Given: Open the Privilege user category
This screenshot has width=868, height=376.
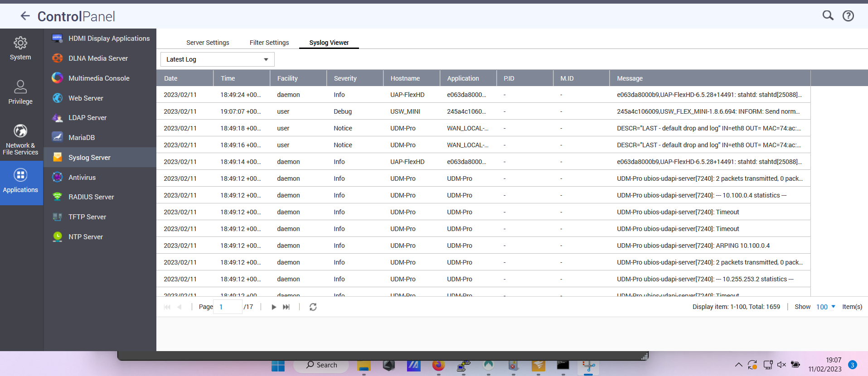Looking at the screenshot, I should (20, 92).
